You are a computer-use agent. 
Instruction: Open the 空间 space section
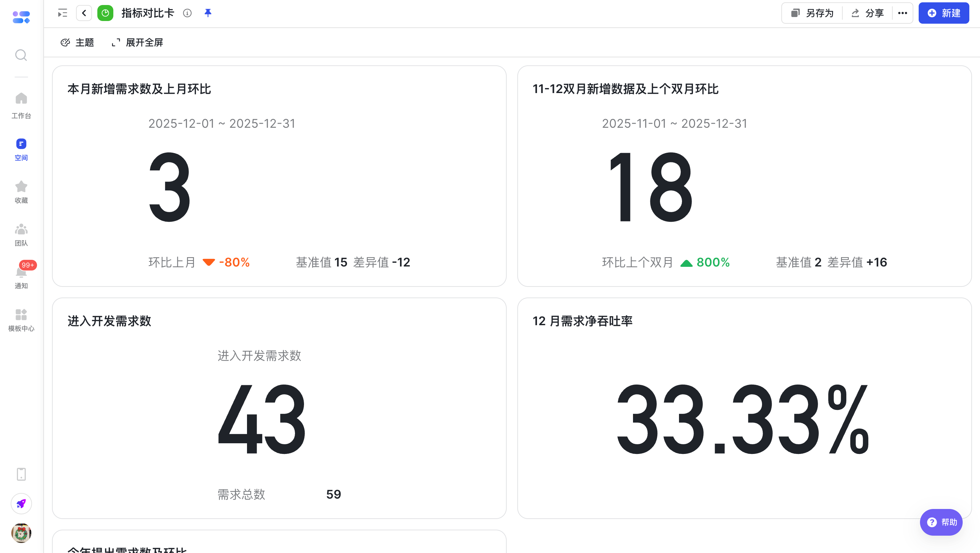[x=21, y=149]
